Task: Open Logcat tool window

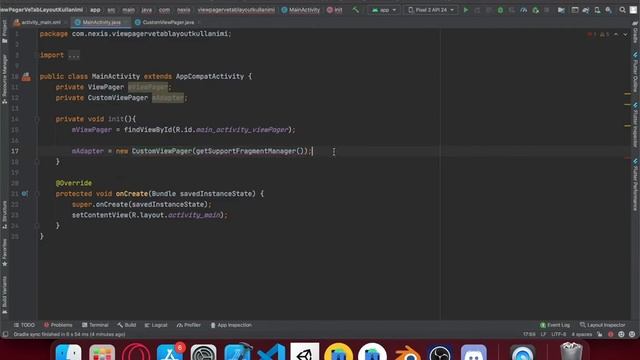Action: click(156, 325)
